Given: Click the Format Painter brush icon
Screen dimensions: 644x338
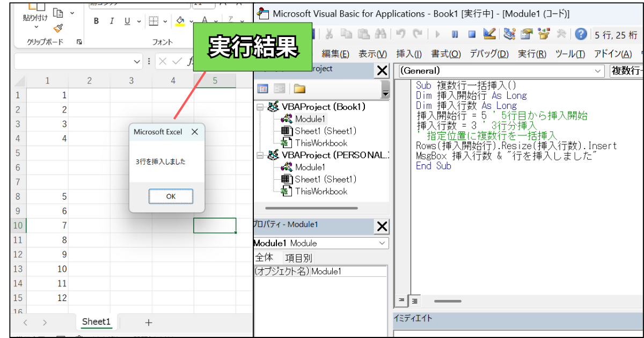Looking at the screenshot, I should (58, 28).
